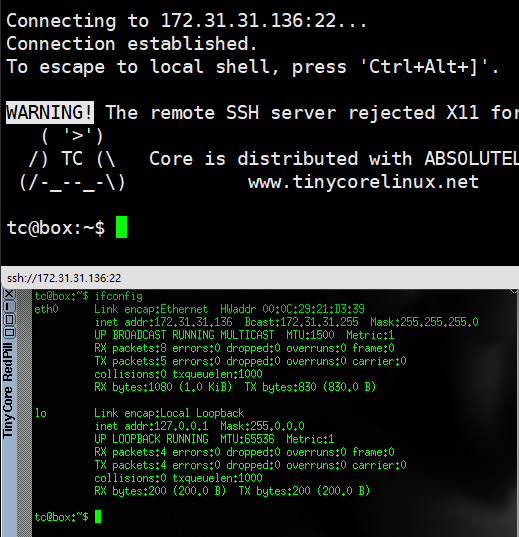Click the lo interface name
519x537 pixels.
(x=41, y=413)
